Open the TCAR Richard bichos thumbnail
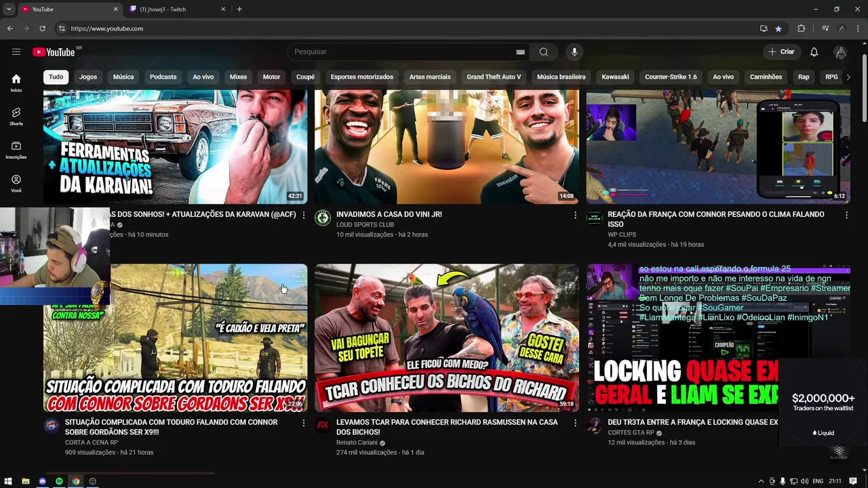The height and width of the screenshot is (488, 868). pos(447,338)
